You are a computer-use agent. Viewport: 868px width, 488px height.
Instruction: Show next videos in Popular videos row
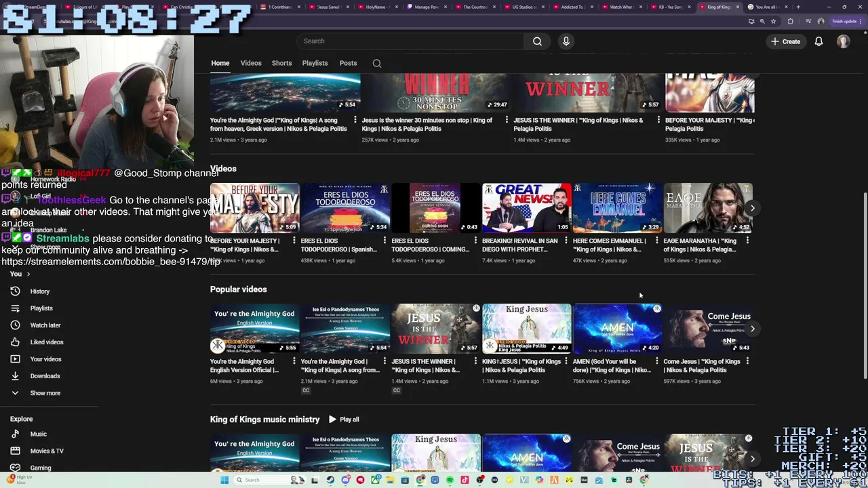pos(752,329)
